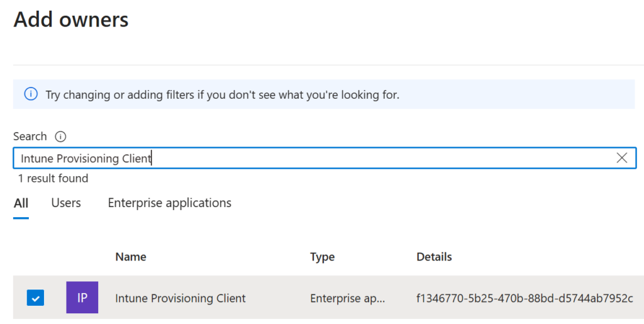Click inside the Search input field
The height and width of the screenshot is (324, 644).
pyautogui.click(x=314, y=158)
